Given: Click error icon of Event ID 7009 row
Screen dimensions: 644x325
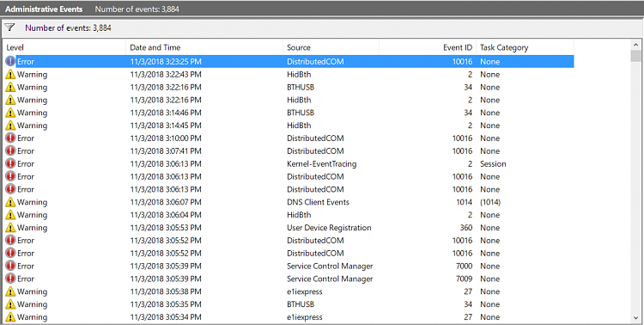Looking at the screenshot, I should click(x=10, y=279).
